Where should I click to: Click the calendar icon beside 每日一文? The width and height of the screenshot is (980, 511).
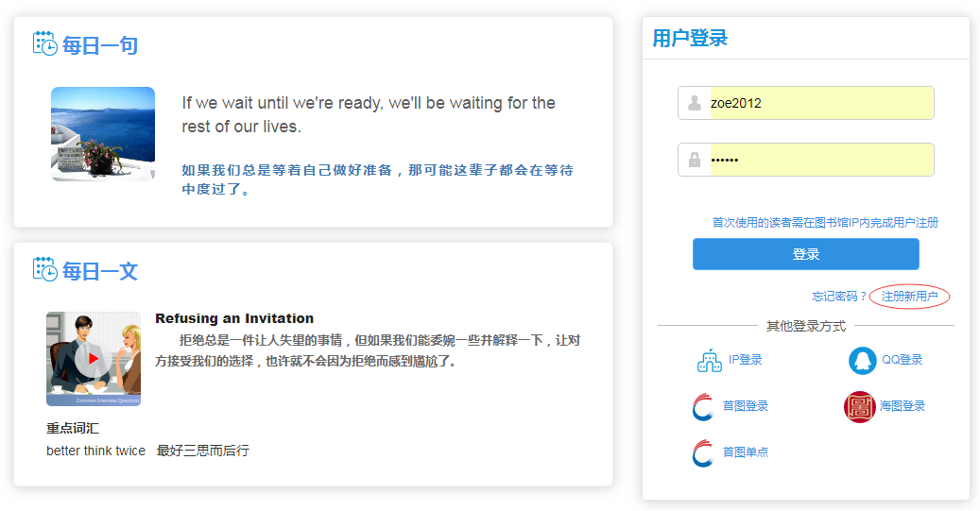tap(44, 269)
